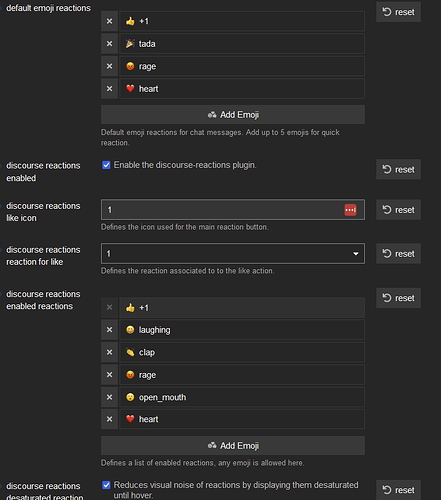Reset reaction for like setting
This screenshot has width=441, height=500.
pyautogui.click(x=398, y=254)
